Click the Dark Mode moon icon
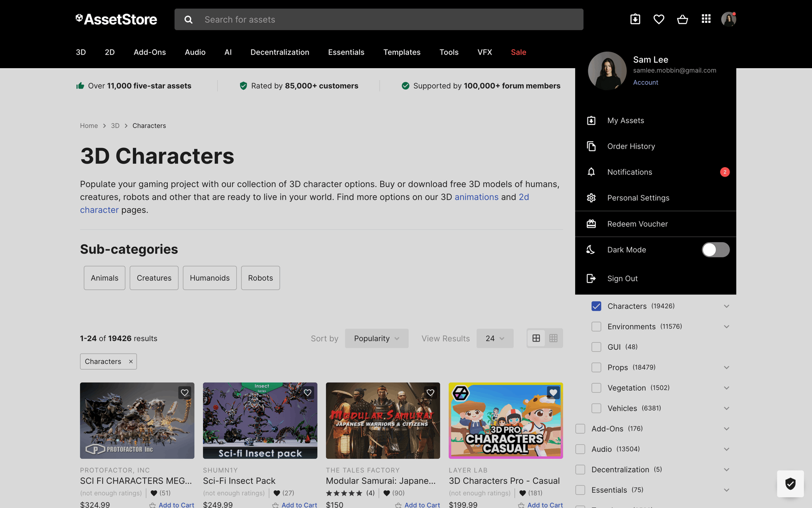The height and width of the screenshot is (508, 812). click(x=591, y=250)
